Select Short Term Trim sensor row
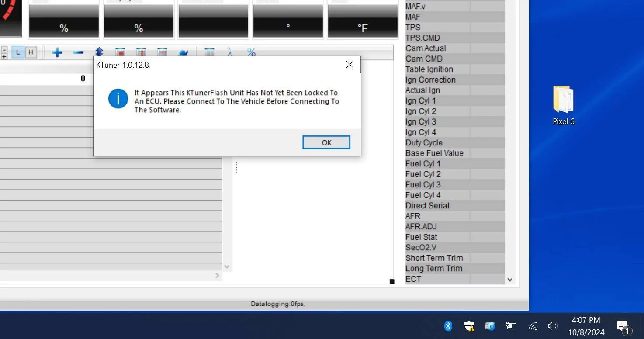The image size is (644, 339). point(434,258)
